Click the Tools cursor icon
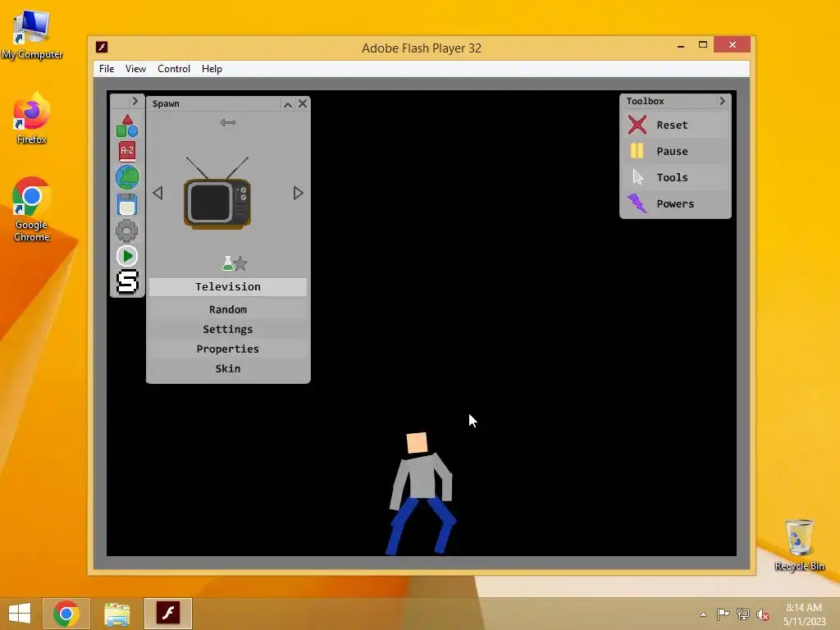The width and height of the screenshot is (840, 630). (637, 177)
